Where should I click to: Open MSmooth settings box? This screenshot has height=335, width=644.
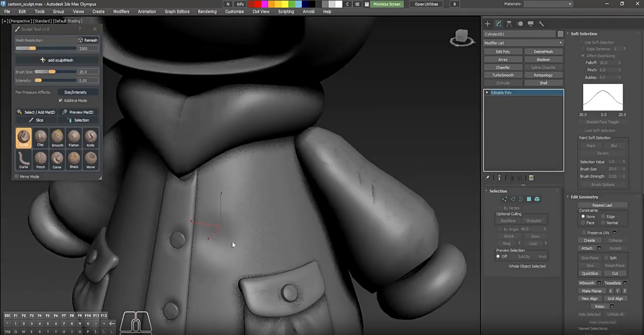coord(600,283)
